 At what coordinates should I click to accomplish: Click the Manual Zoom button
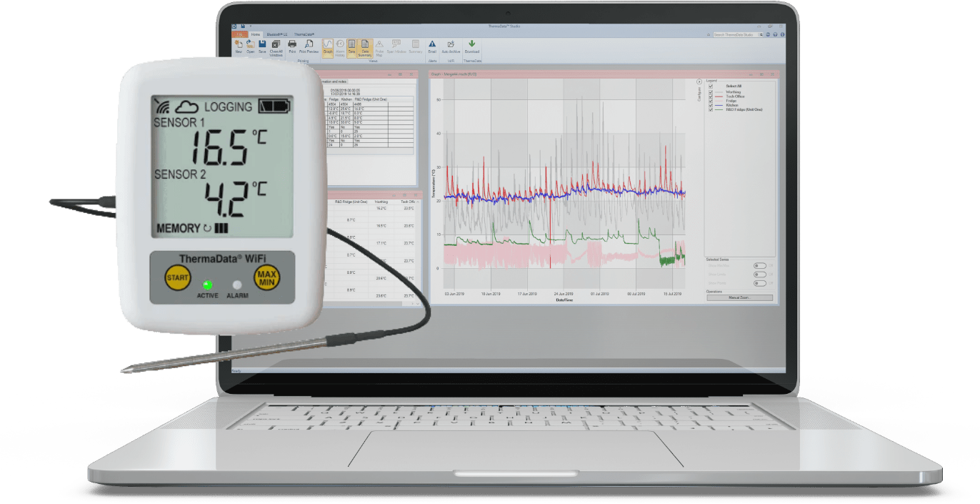pyautogui.click(x=740, y=297)
